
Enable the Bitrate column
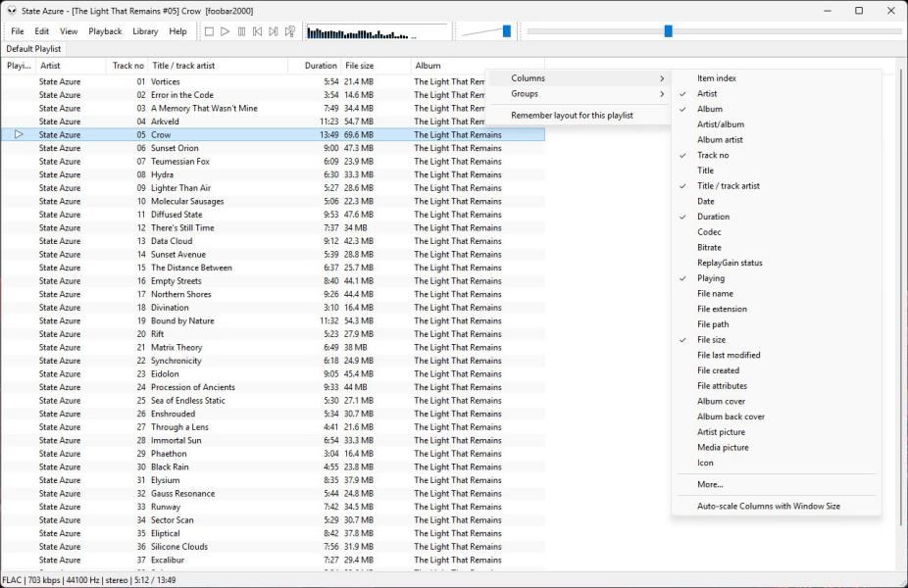(709, 248)
